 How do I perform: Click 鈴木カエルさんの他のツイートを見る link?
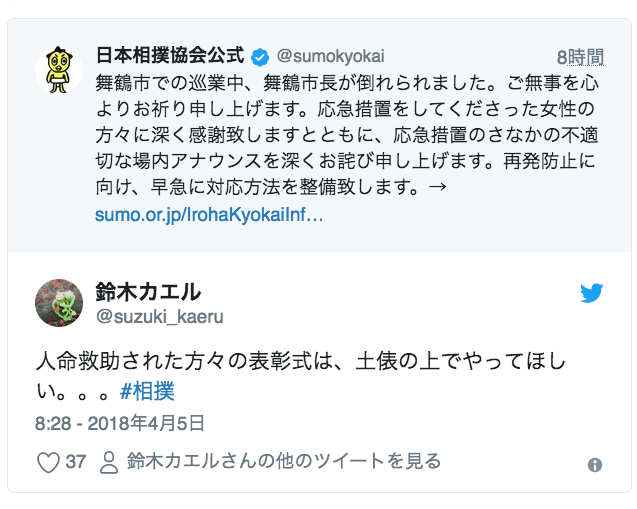[x=284, y=461]
